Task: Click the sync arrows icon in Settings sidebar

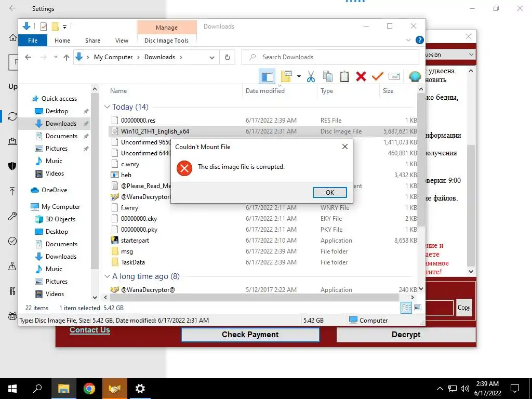Action: point(12,116)
